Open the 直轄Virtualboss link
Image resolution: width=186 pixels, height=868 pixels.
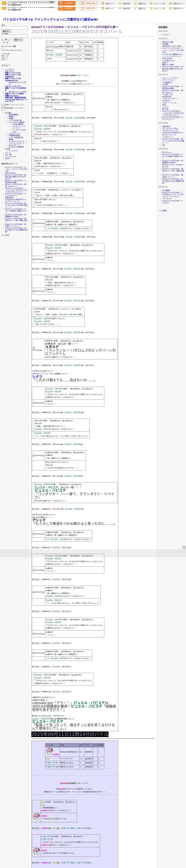[x=12, y=96]
